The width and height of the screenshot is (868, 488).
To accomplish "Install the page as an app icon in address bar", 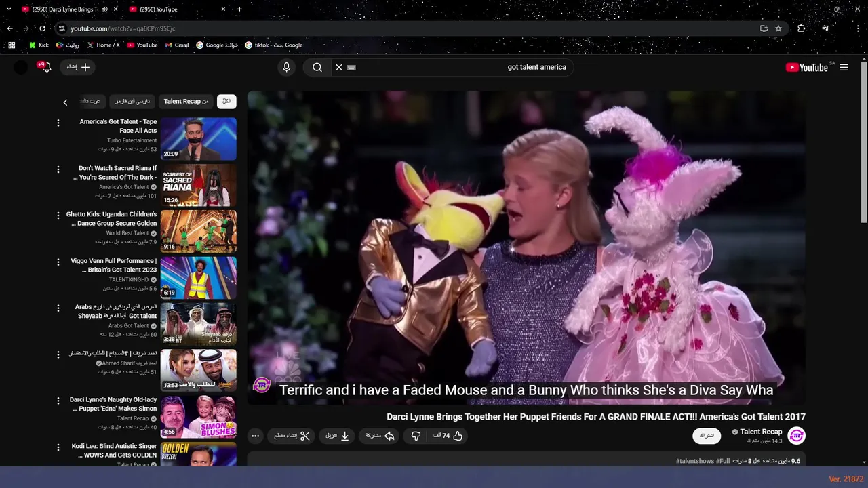I will pyautogui.click(x=764, y=28).
